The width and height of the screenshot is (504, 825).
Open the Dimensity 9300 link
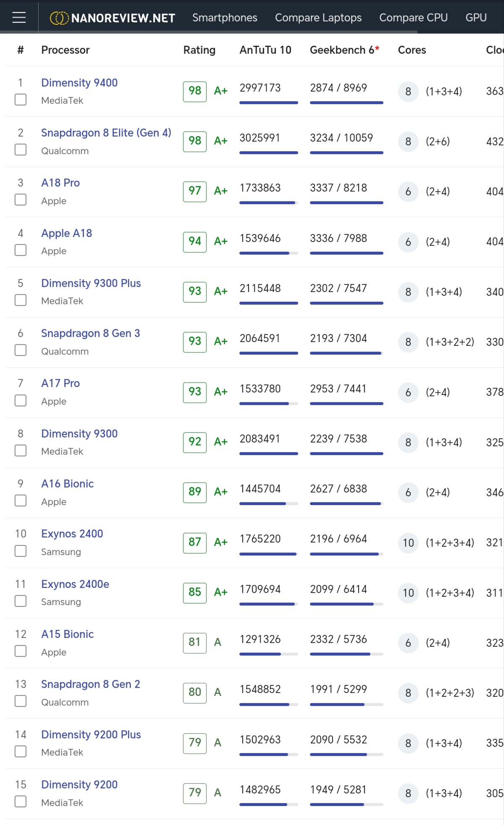pos(79,434)
